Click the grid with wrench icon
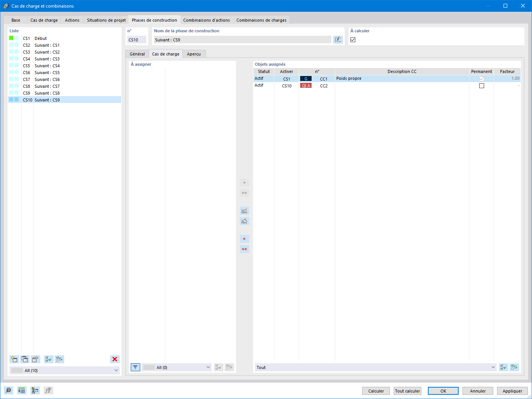532x399 pixels. (x=244, y=221)
